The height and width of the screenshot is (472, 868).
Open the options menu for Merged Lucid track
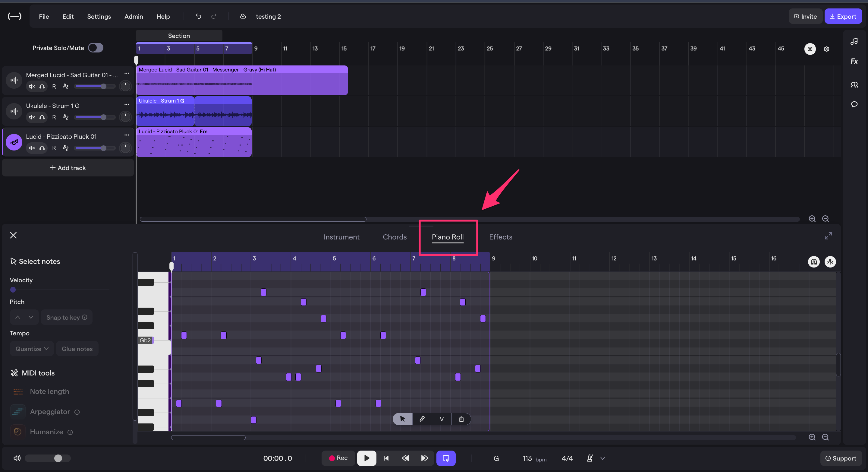(x=127, y=73)
